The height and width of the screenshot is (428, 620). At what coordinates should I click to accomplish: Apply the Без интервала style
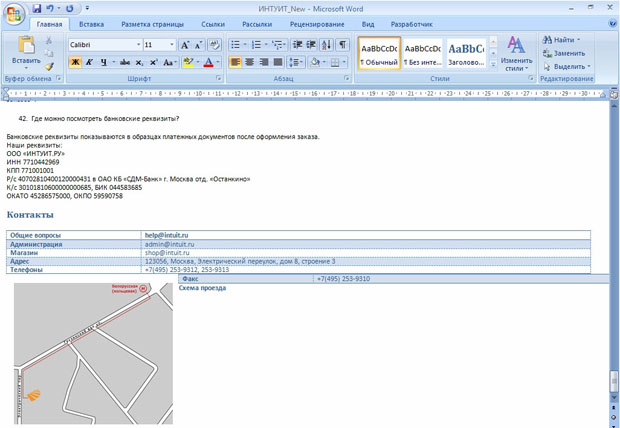[x=422, y=53]
